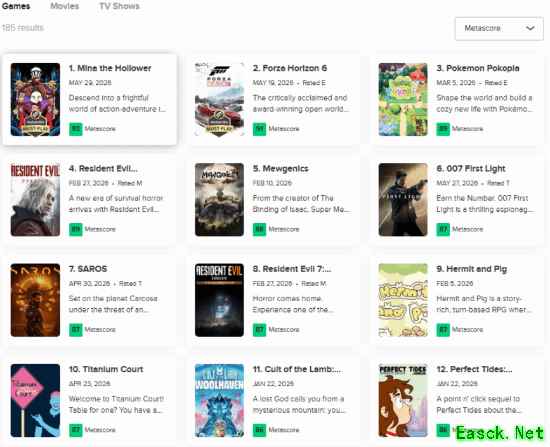Screen dimensions: 550x447
Task: Click the Mina the Hollower cover art
Action: pos(35,100)
